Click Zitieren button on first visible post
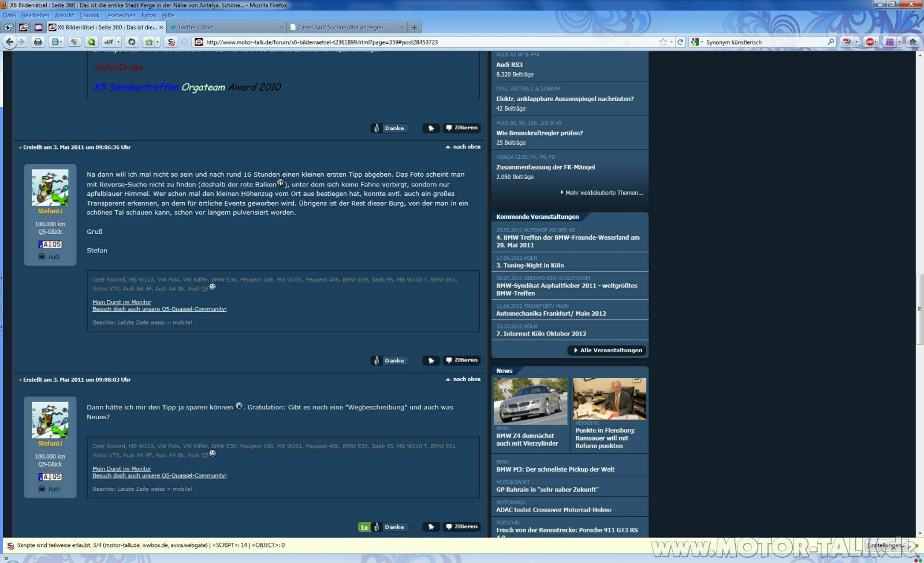 462,128
